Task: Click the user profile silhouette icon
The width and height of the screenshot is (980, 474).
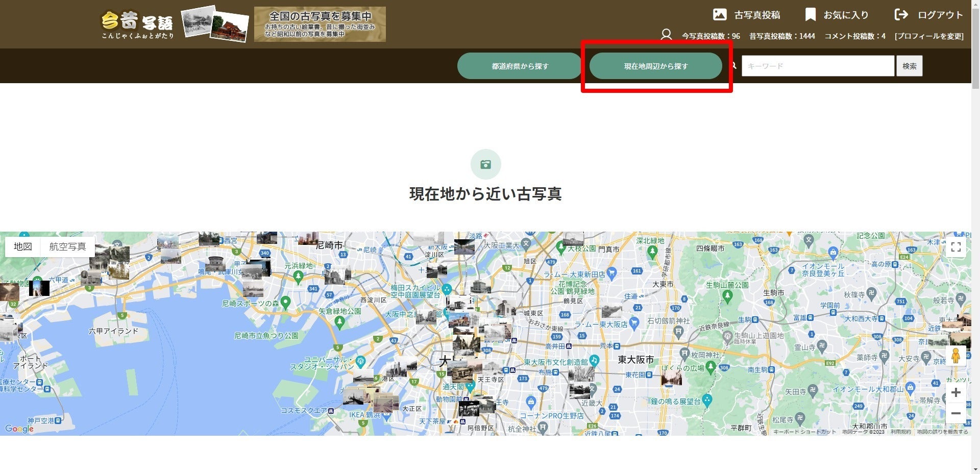Action: [x=666, y=35]
